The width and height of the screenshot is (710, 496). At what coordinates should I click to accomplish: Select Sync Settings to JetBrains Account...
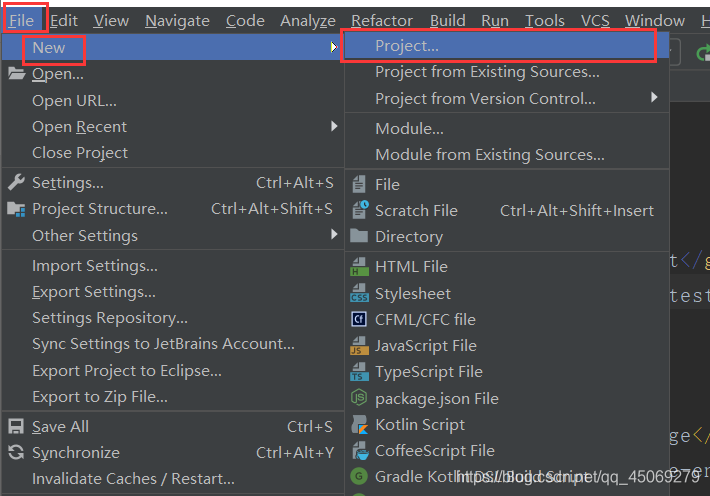pyautogui.click(x=163, y=344)
